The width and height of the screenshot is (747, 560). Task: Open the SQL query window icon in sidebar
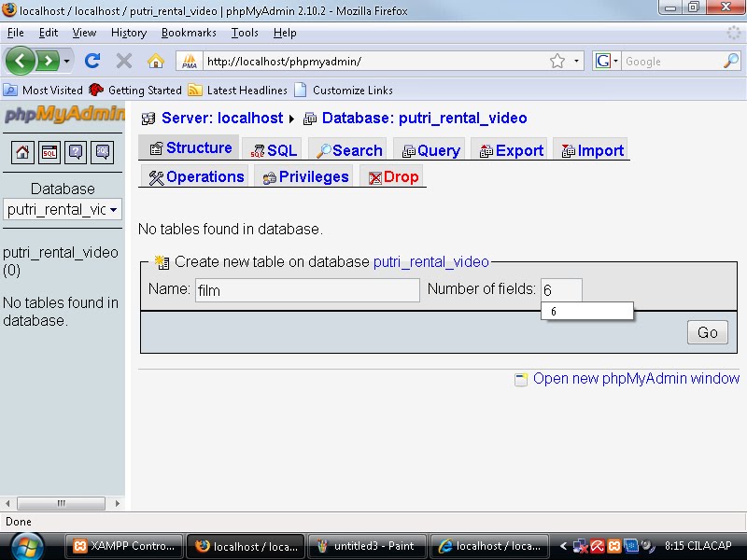[49, 152]
